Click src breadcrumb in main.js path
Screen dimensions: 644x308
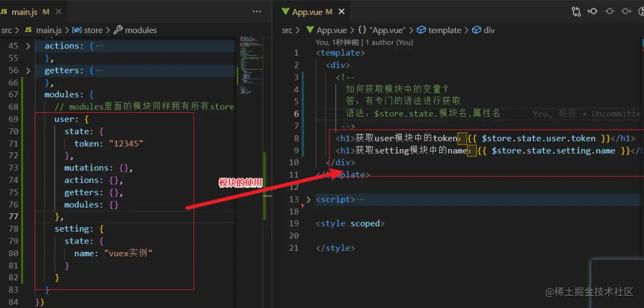coord(7,30)
